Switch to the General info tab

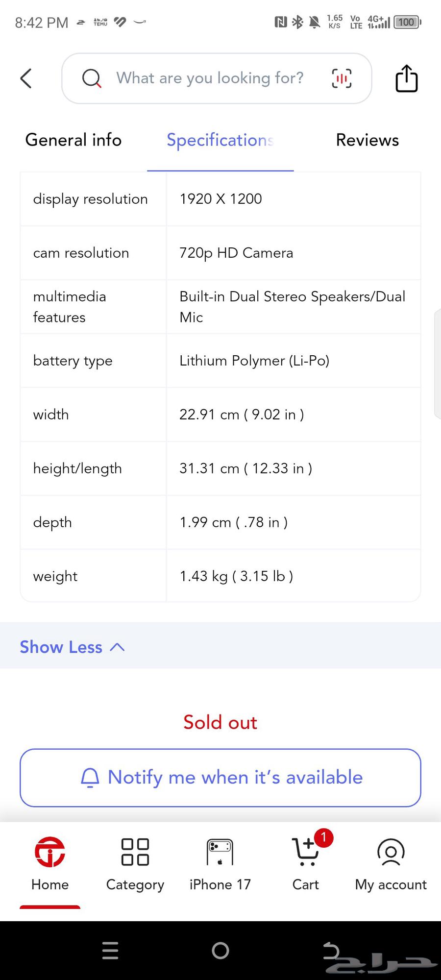pyautogui.click(x=73, y=140)
